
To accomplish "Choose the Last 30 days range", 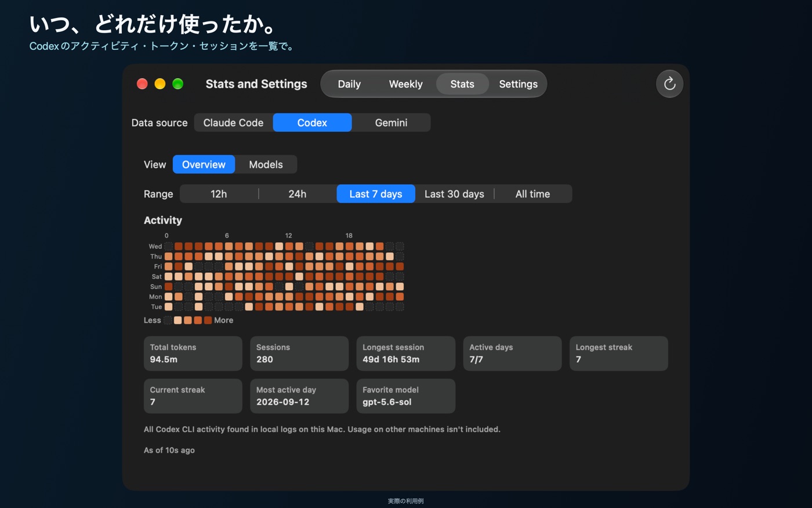I will click(454, 194).
